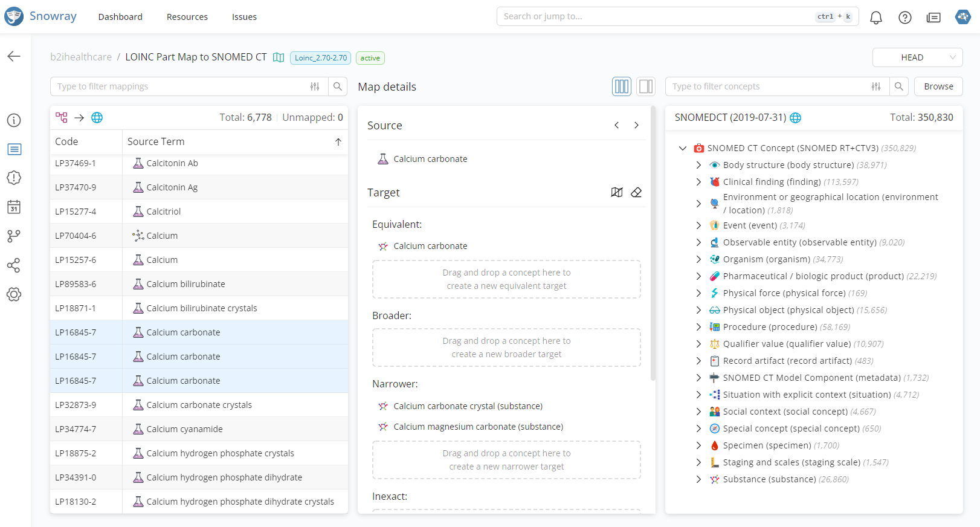Collapse the SNOMED CT Concept root node
Screen dimensions: 980x527
pos(683,148)
